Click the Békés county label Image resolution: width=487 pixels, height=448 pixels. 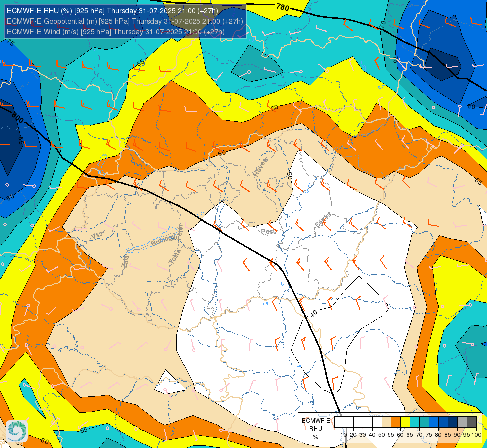click(x=323, y=220)
